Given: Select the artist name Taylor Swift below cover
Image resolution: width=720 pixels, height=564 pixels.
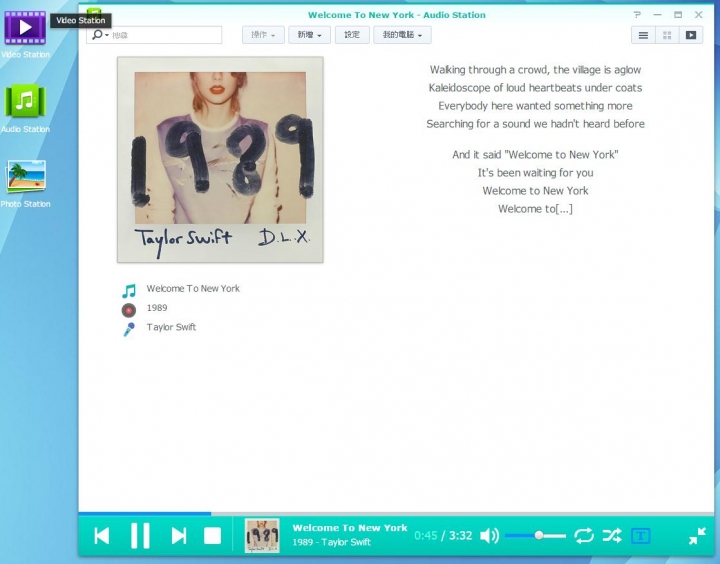Looking at the screenshot, I should point(171,327).
